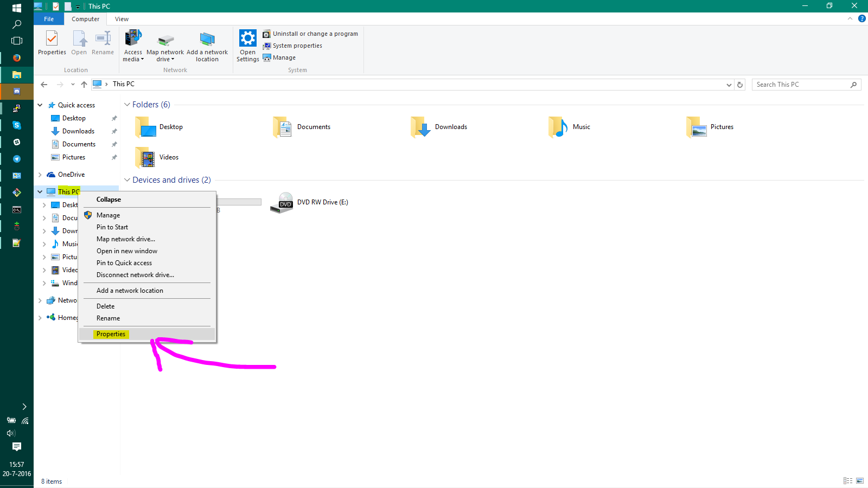Select Map network drive... menu entry
Image resolution: width=868 pixels, height=488 pixels.
147,239
